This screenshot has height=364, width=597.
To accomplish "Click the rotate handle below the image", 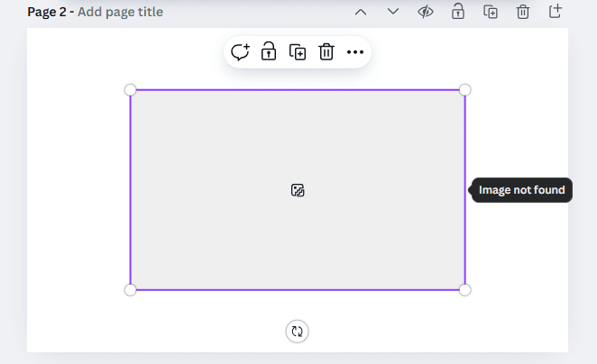I will tap(298, 332).
